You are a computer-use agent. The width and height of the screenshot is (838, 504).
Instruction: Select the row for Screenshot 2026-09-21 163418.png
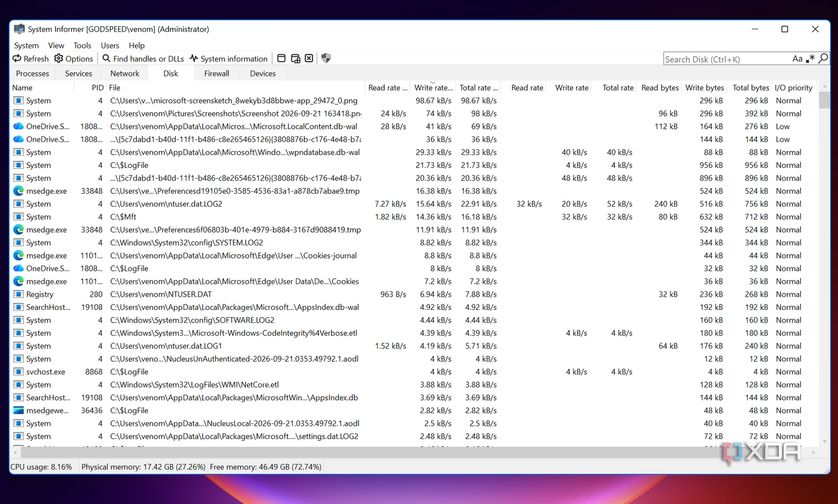(414, 113)
